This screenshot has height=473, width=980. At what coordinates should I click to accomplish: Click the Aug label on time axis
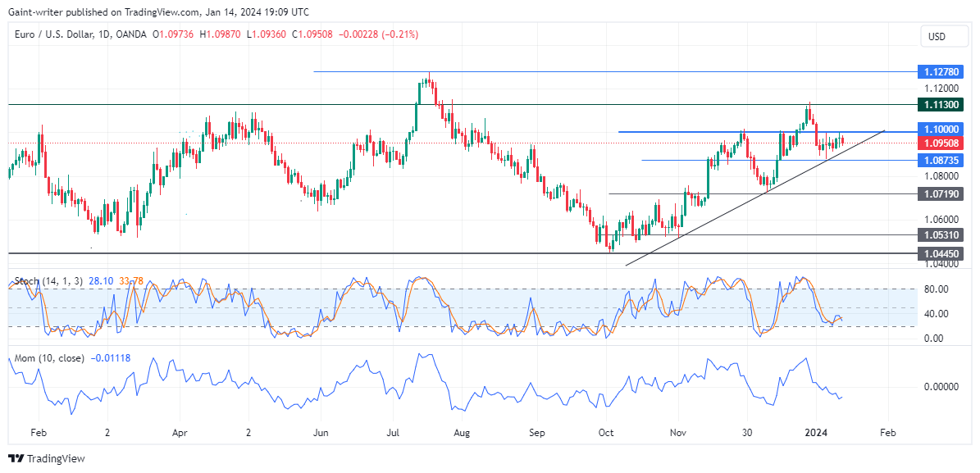[461, 432]
